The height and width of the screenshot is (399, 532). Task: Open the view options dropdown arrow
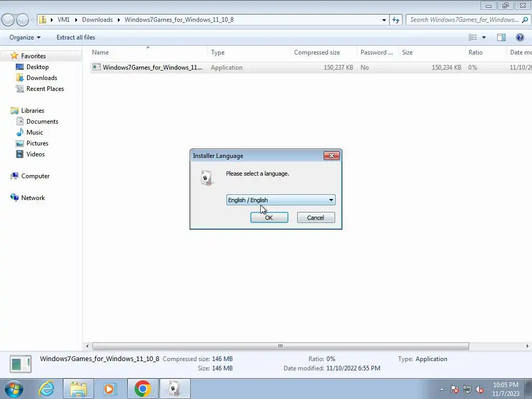tap(484, 37)
